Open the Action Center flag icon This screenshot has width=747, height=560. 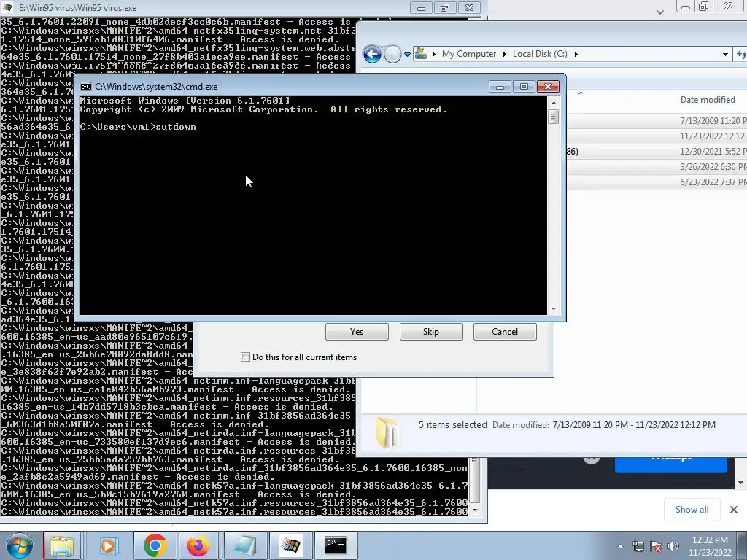pos(656,546)
